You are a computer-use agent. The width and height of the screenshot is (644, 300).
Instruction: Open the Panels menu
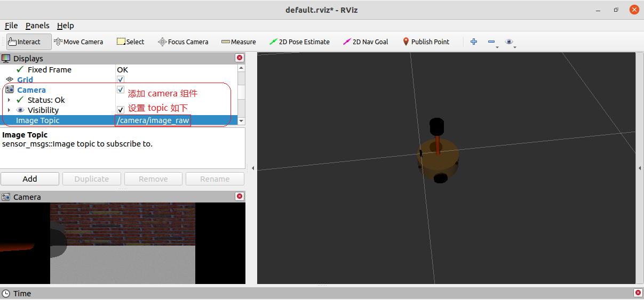[37, 26]
